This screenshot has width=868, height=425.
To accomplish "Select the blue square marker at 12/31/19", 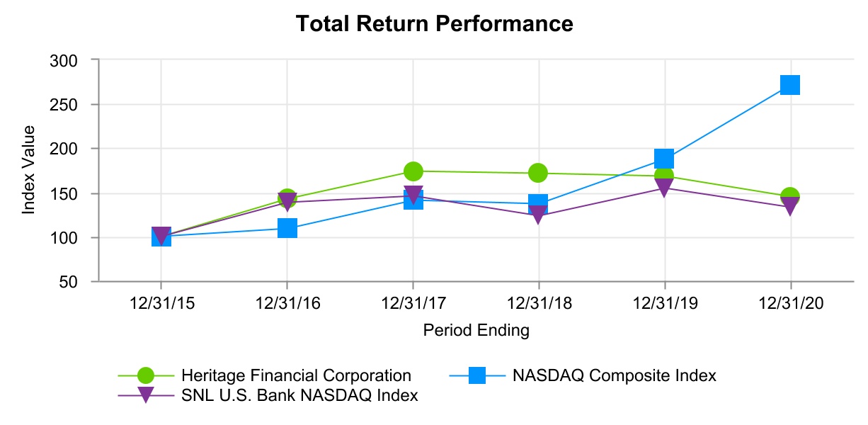I will point(664,158).
